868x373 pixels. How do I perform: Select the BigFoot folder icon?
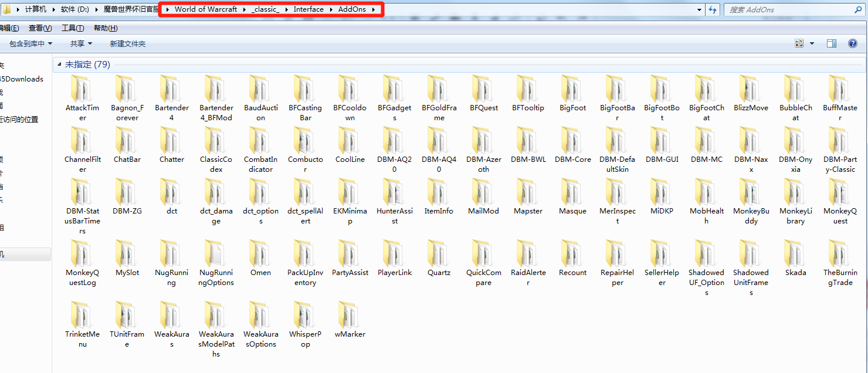pyautogui.click(x=572, y=88)
